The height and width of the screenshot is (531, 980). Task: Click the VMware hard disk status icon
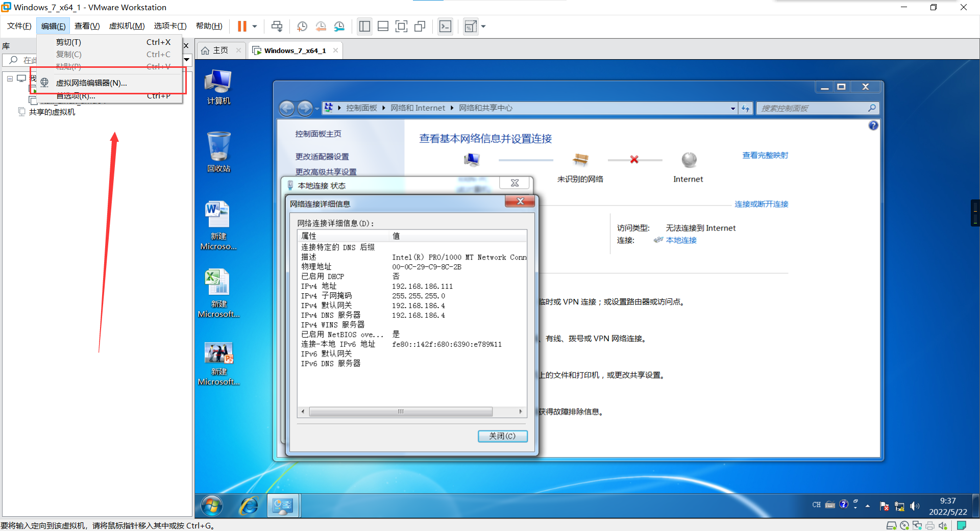point(891,525)
